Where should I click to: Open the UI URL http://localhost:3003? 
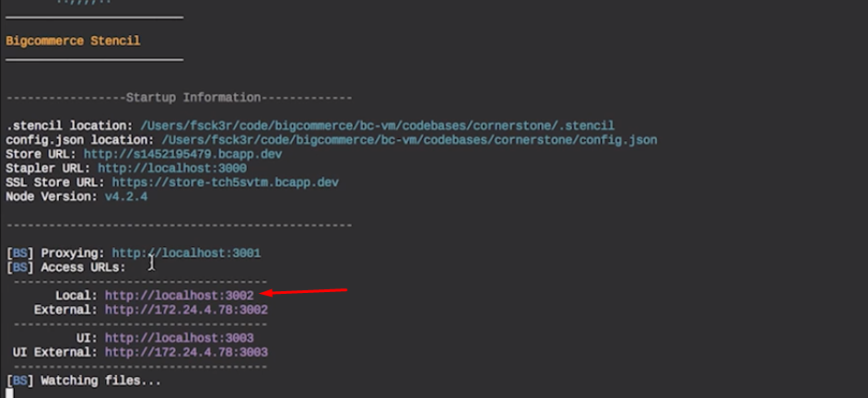(180, 338)
